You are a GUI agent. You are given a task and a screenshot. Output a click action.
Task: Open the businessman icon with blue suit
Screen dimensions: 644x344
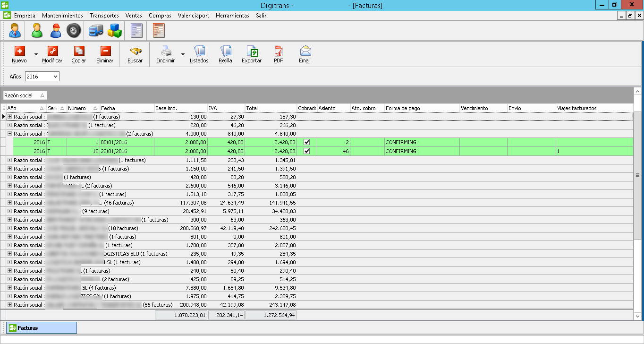(15, 31)
